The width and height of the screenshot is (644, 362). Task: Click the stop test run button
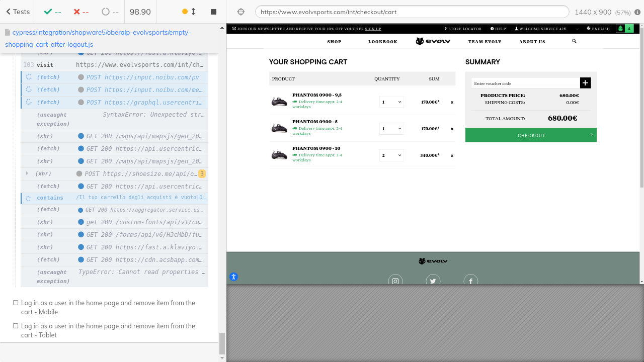coord(213,12)
